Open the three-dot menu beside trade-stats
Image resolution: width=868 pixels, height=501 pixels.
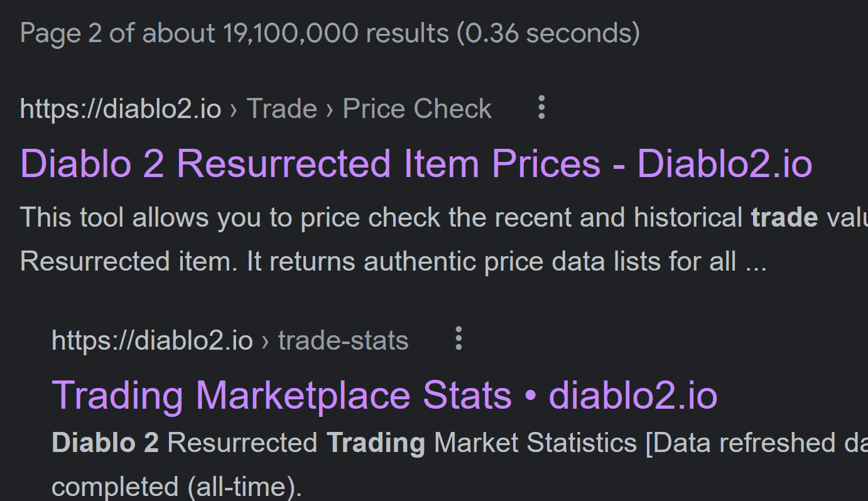click(458, 339)
